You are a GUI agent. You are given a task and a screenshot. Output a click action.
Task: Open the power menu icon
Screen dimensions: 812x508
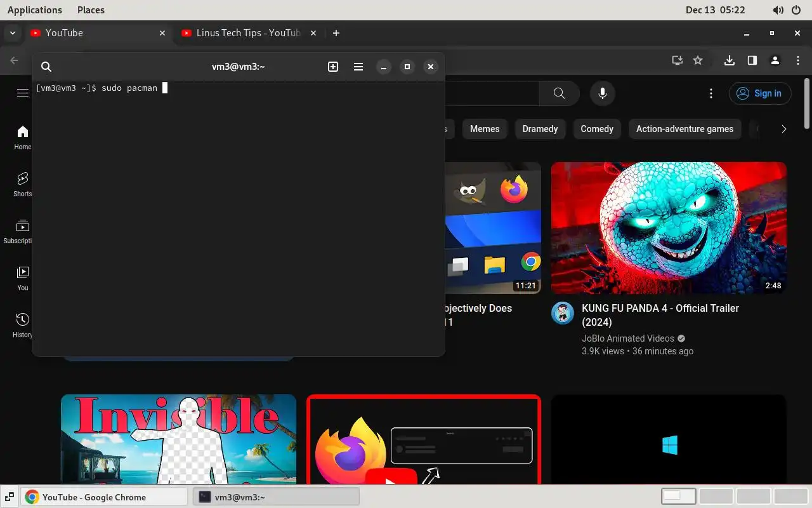[x=797, y=10]
